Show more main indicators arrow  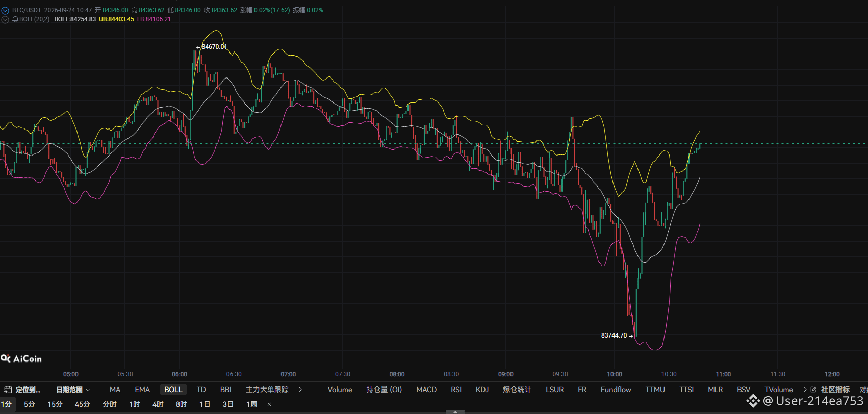300,390
